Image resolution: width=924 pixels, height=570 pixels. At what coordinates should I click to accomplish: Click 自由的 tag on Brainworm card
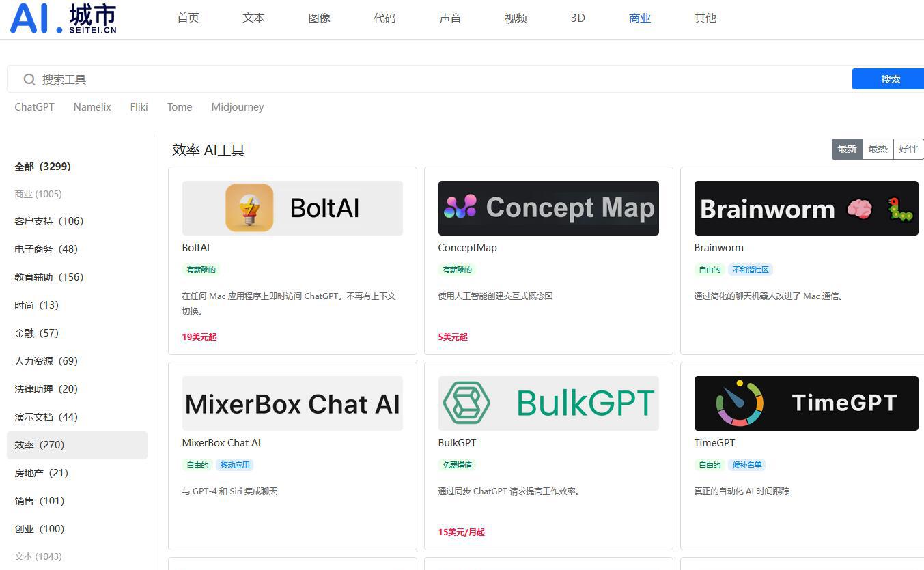point(710,270)
